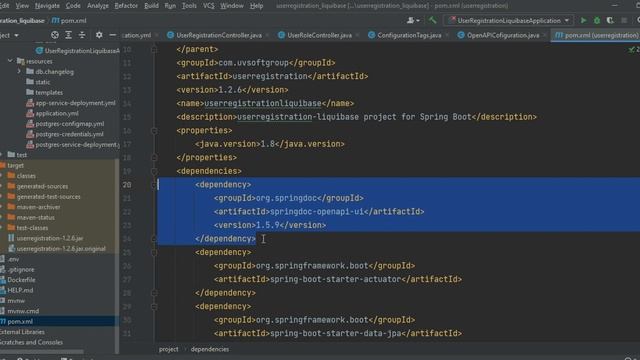Switch to OpenAPICofiguration.java tab

[503, 36]
